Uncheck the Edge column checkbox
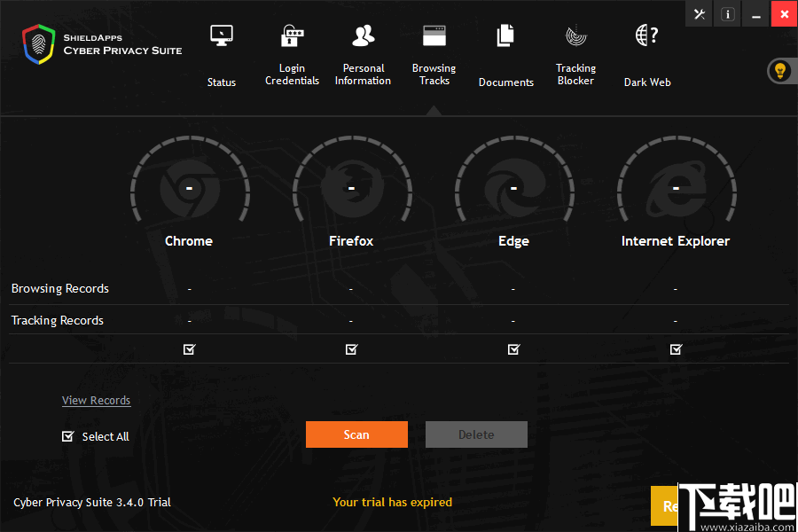 (514, 349)
